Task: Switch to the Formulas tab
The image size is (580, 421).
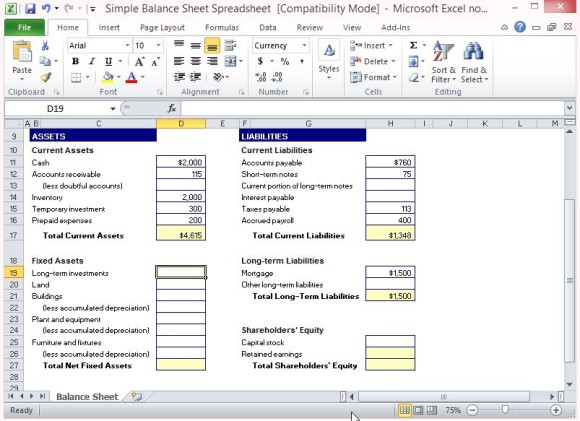Action: pyautogui.click(x=222, y=27)
